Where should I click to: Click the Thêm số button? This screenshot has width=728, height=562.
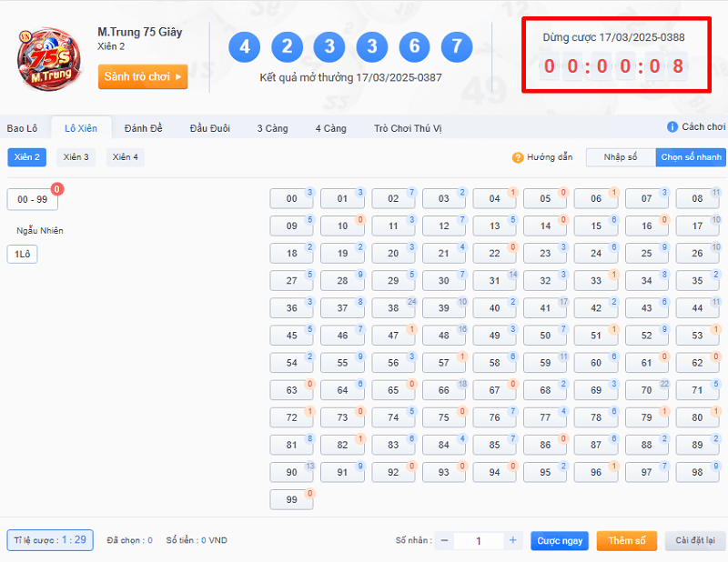(626, 540)
